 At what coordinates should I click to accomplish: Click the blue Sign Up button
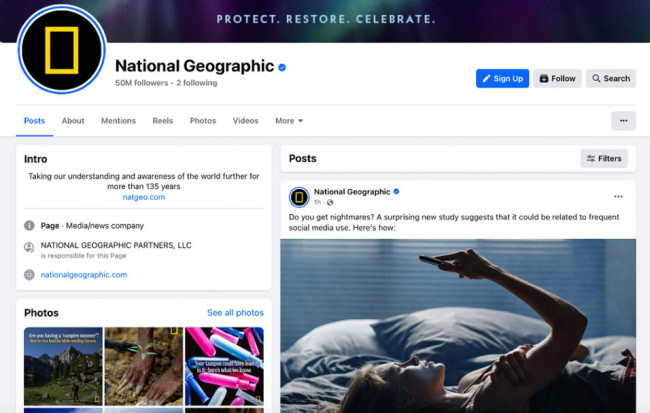pyautogui.click(x=502, y=78)
